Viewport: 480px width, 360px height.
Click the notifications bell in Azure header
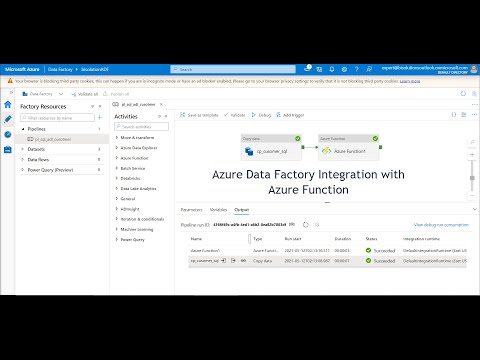click(x=332, y=69)
